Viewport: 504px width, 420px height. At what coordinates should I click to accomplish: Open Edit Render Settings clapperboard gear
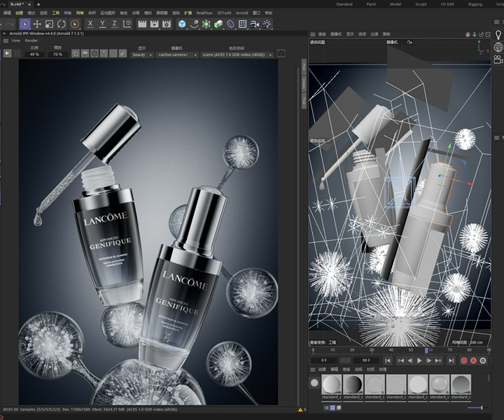[x=167, y=24]
